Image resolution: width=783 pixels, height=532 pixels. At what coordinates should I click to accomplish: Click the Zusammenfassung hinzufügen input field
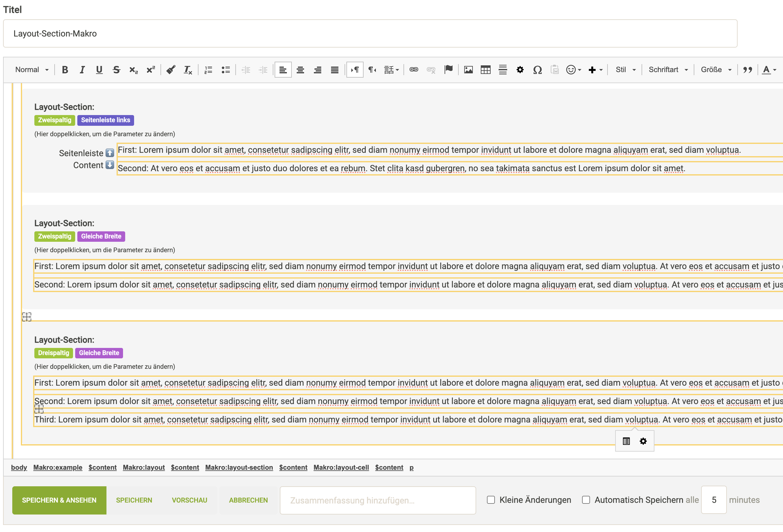pyautogui.click(x=377, y=500)
